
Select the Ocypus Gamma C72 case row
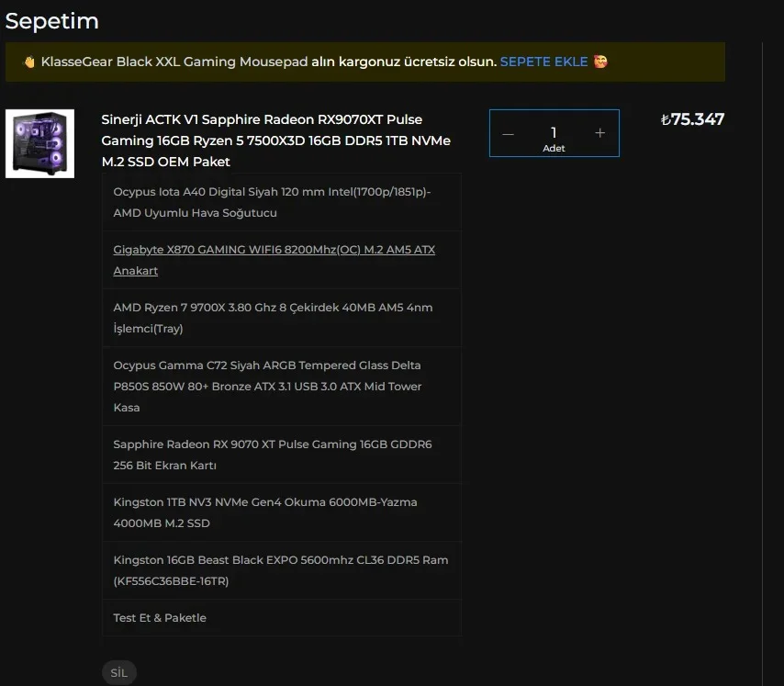(282, 386)
